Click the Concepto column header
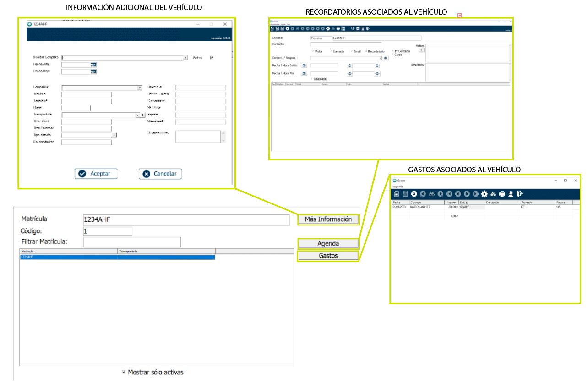 [x=426, y=202]
